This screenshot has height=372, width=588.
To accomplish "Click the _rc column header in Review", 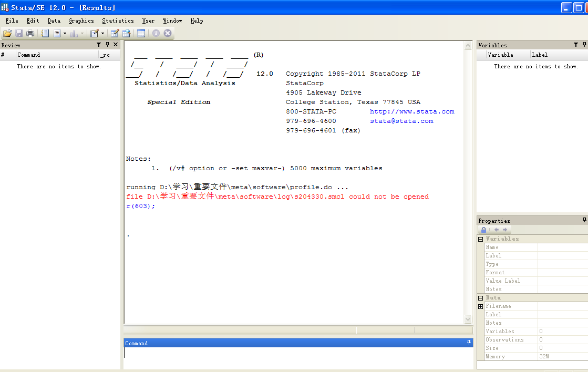I will (109, 55).
